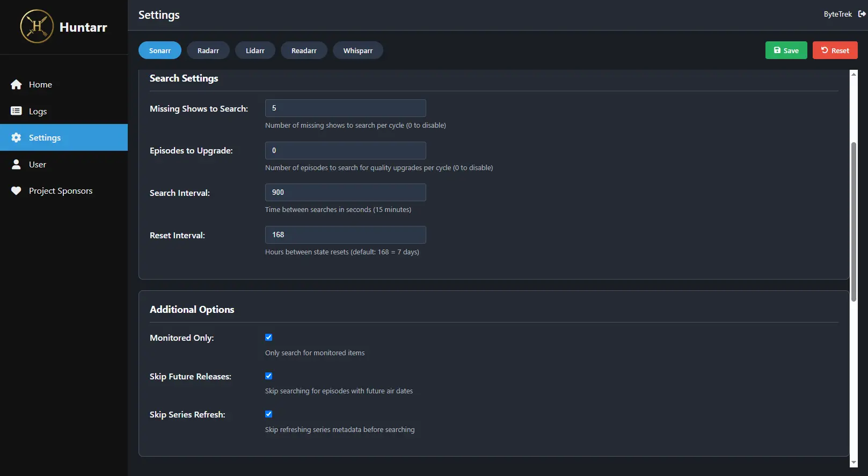
Task: Open the Lidarr settings tab
Action: 255,50
